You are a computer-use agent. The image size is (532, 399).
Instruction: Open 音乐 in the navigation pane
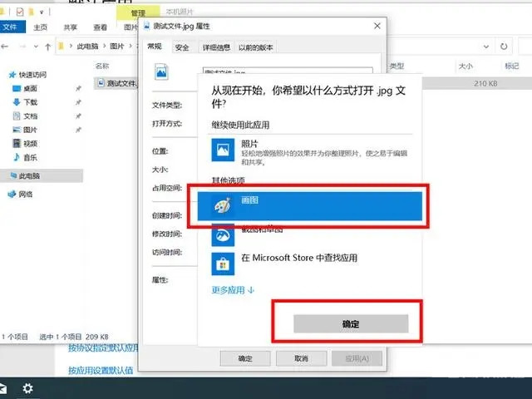click(x=30, y=157)
